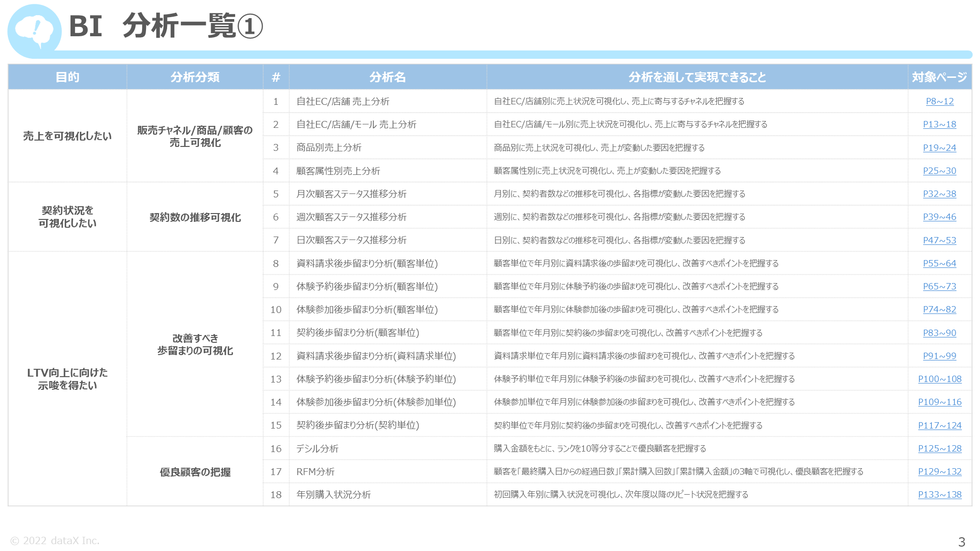
Task: Select the 分析分類 column header
Action: click(195, 77)
